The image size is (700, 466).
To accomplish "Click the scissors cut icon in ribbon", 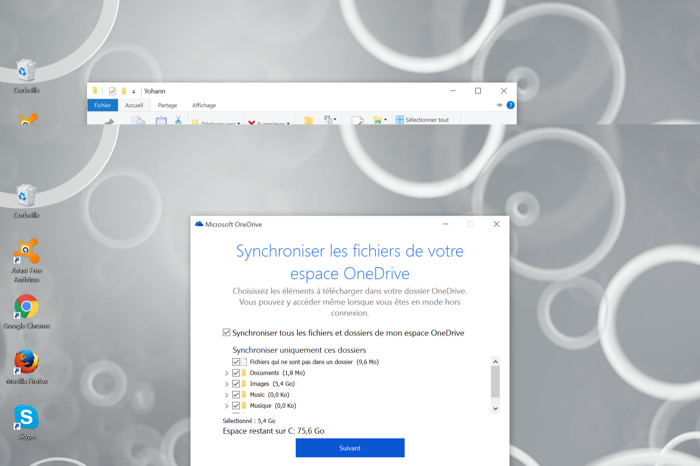I will click(178, 121).
